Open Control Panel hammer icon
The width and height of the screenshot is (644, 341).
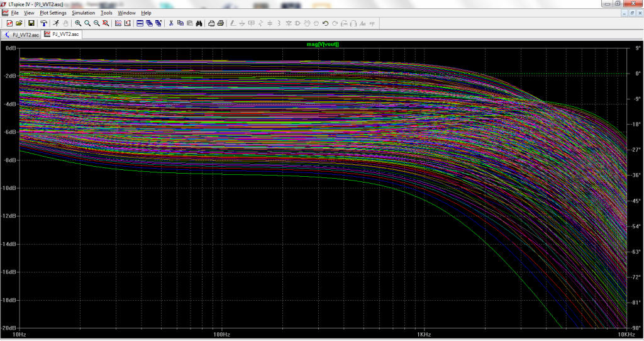(x=43, y=23)
